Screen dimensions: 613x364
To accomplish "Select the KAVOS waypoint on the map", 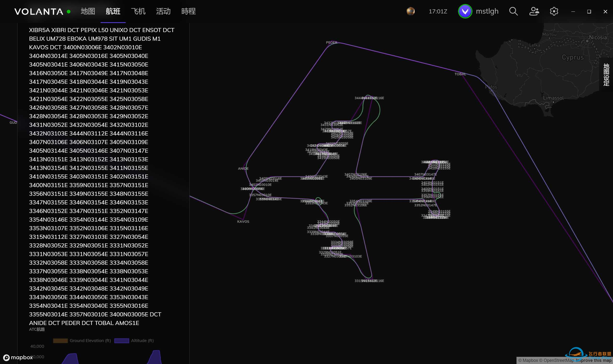I will pos(243,222).
